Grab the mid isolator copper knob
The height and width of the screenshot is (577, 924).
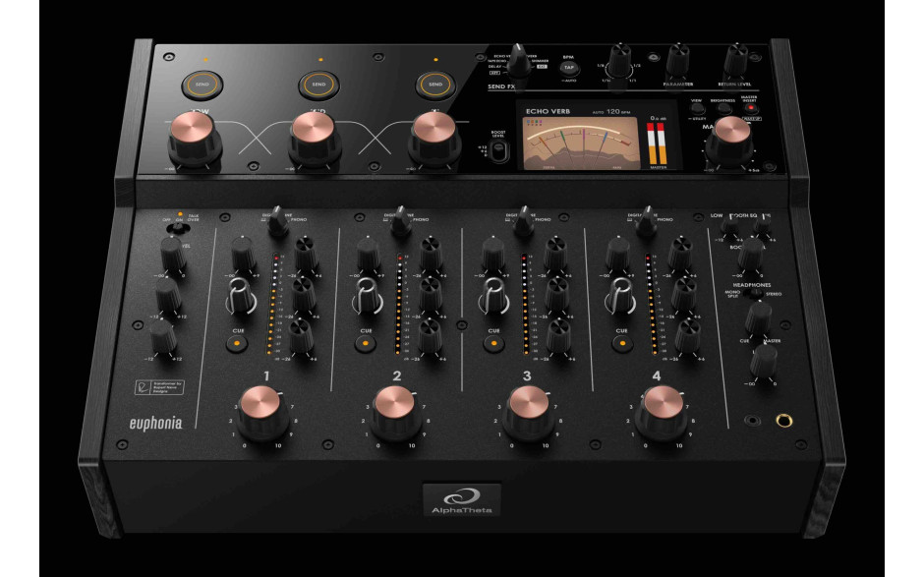point(315,141)
